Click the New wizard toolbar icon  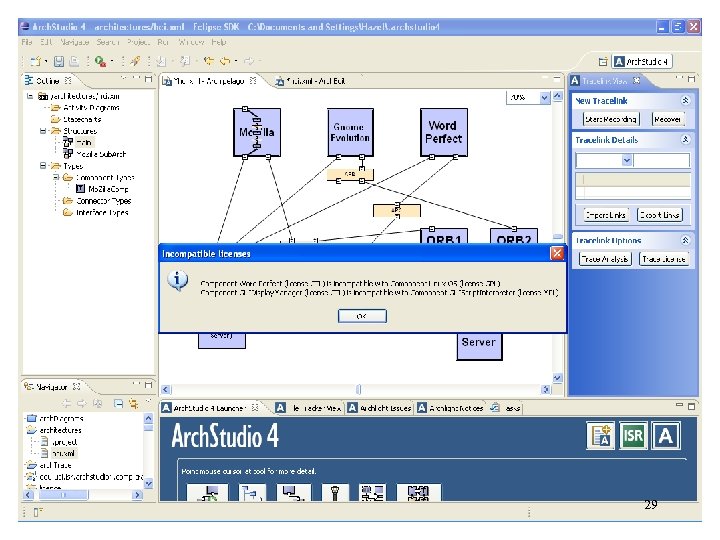pos(35,61)
